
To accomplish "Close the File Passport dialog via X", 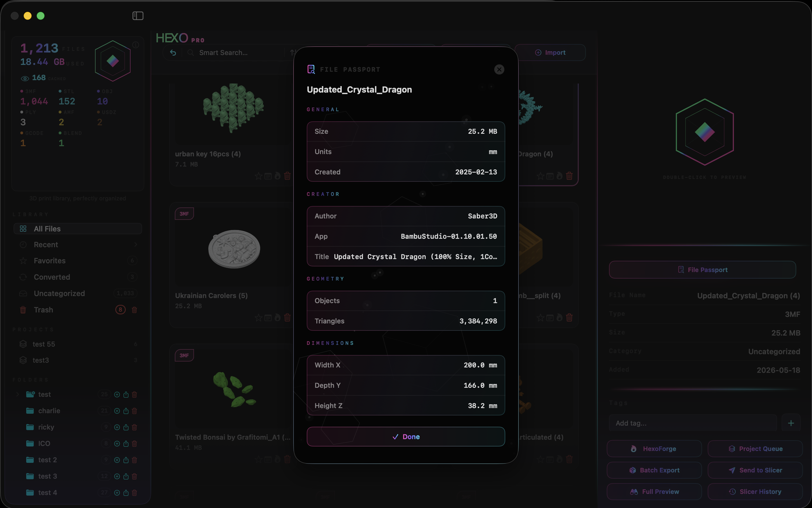I will point(499,69).
